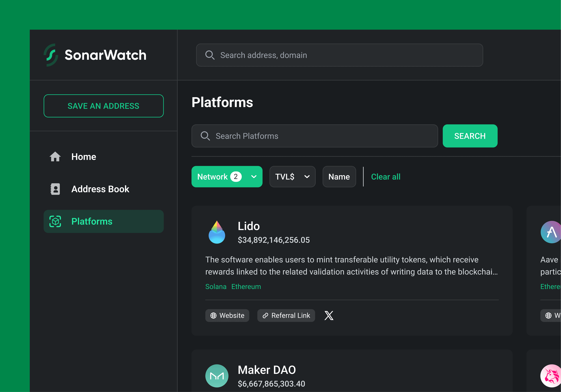This screenshot has height=392, width=561.
Task: Click the Lido logo icon
Action: [x=217, y=232]
